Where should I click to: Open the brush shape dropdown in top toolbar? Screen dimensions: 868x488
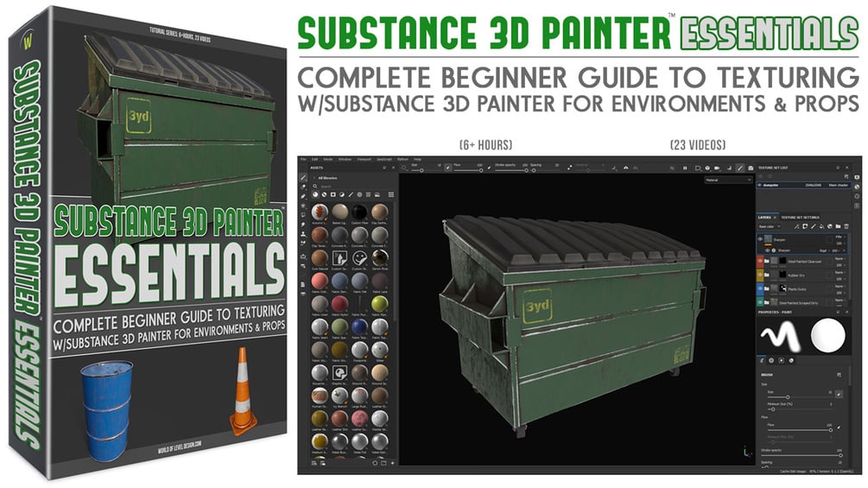click(404, 168)
